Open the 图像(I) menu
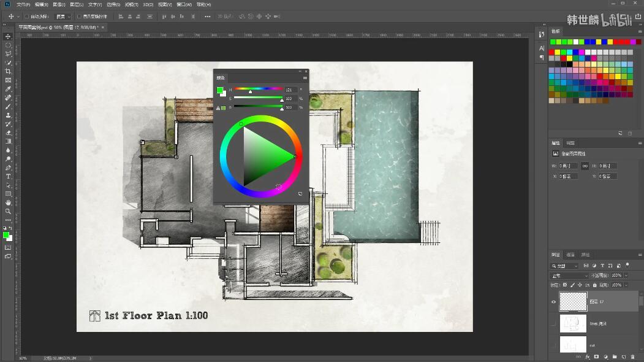The height and width of the screenshot is (362, 644). point(59,4)
